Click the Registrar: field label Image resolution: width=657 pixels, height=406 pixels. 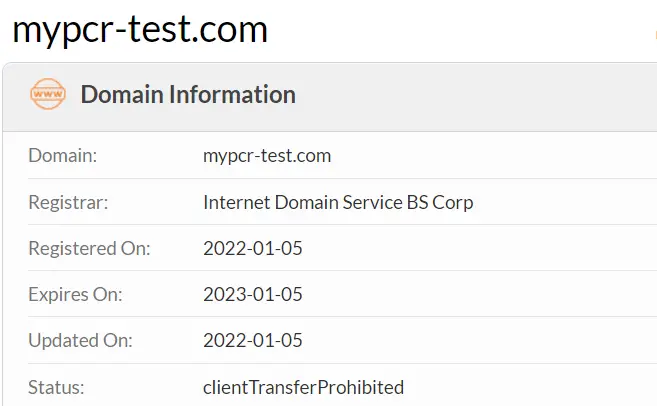68,202
